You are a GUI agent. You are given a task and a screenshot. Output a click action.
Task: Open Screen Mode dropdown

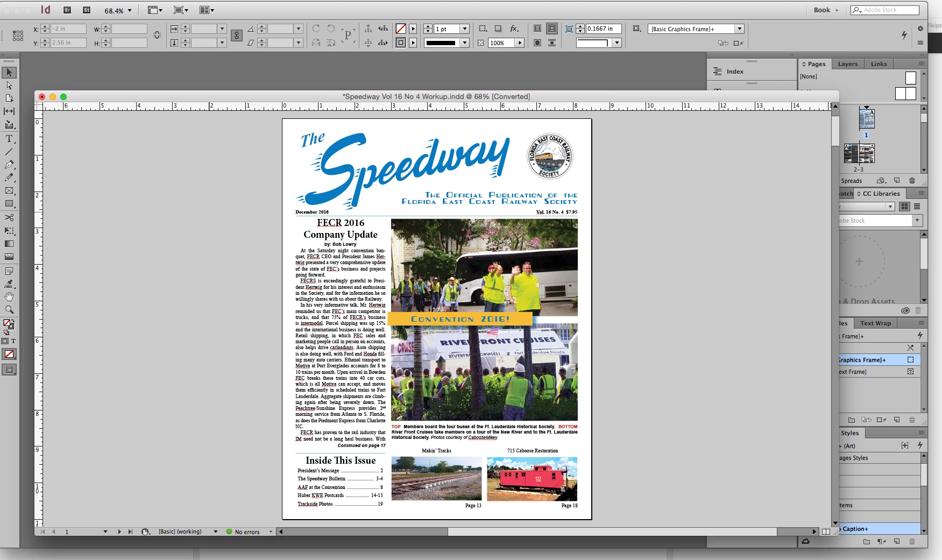[x=181, y=10]
